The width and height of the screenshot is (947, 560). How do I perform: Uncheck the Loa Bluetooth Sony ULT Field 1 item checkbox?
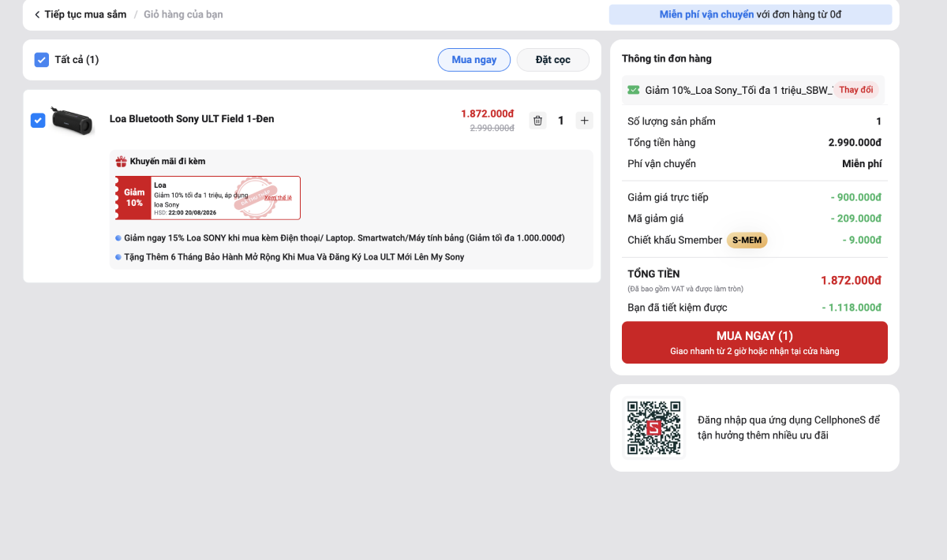[38, 120]
